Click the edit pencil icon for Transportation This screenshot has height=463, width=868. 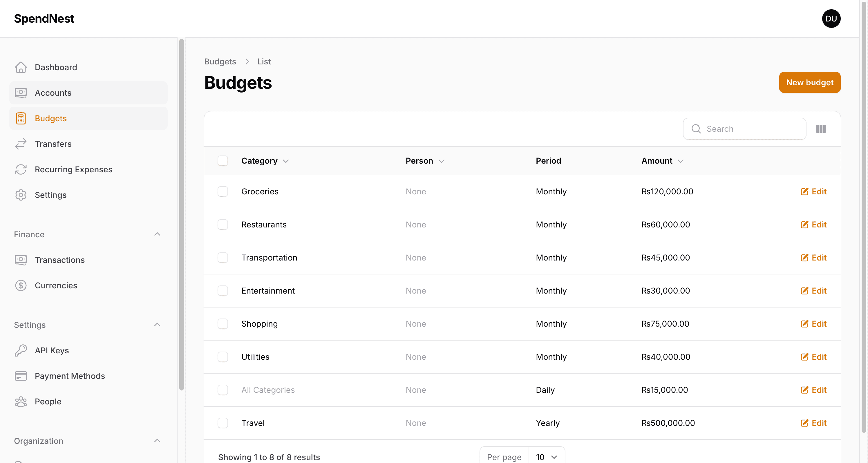click(x=804, y=258)
